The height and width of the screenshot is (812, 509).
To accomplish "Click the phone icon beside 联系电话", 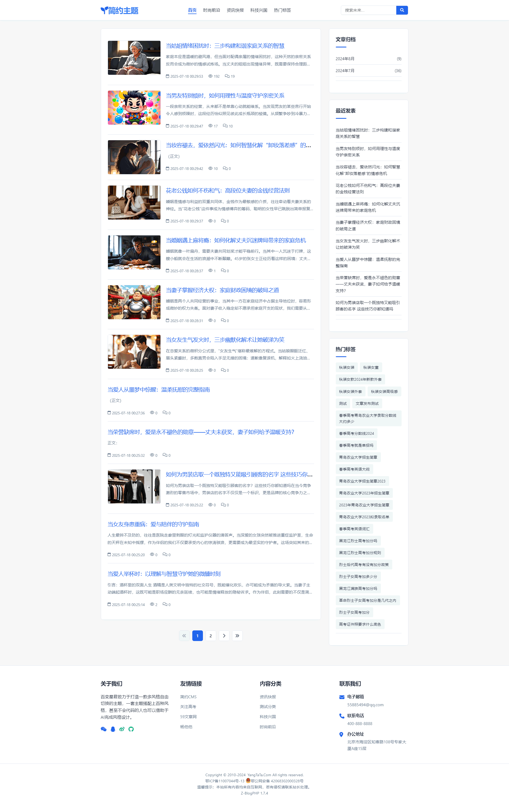I will [342, 716].
